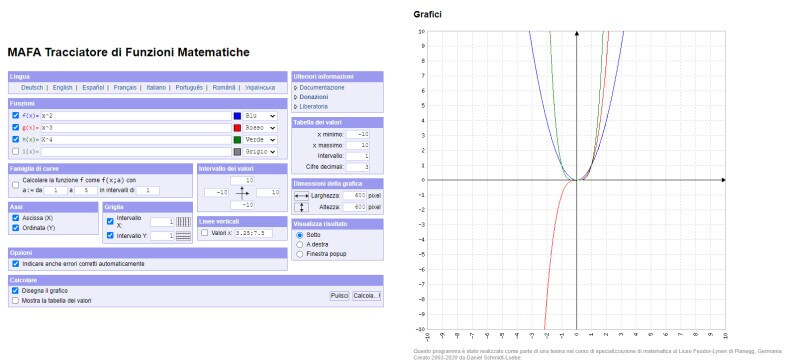Click the horizontal grid lines icon

tap(183, 236)
